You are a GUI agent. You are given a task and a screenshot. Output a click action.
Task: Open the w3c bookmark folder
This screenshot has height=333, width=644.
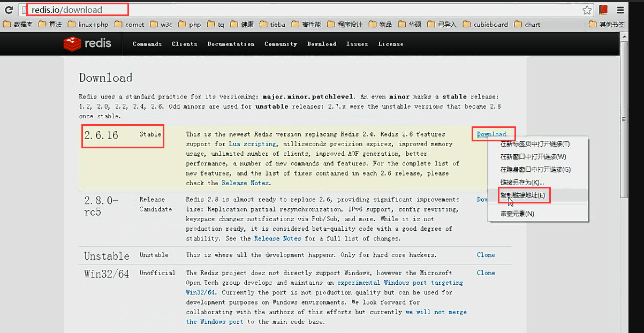pyautogui.click(x=161, y=24)
